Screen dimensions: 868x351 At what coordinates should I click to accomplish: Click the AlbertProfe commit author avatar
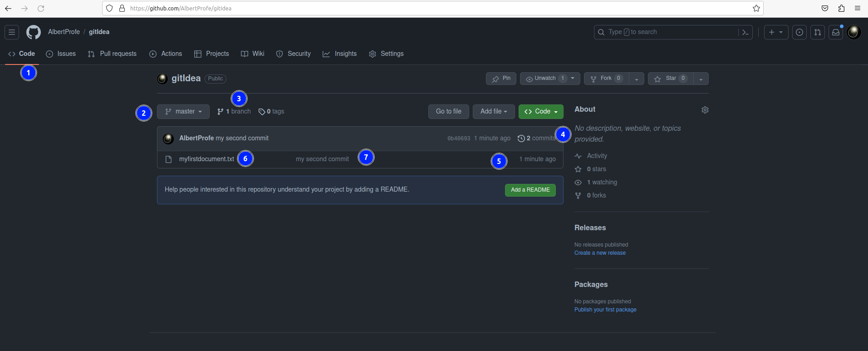168,138
